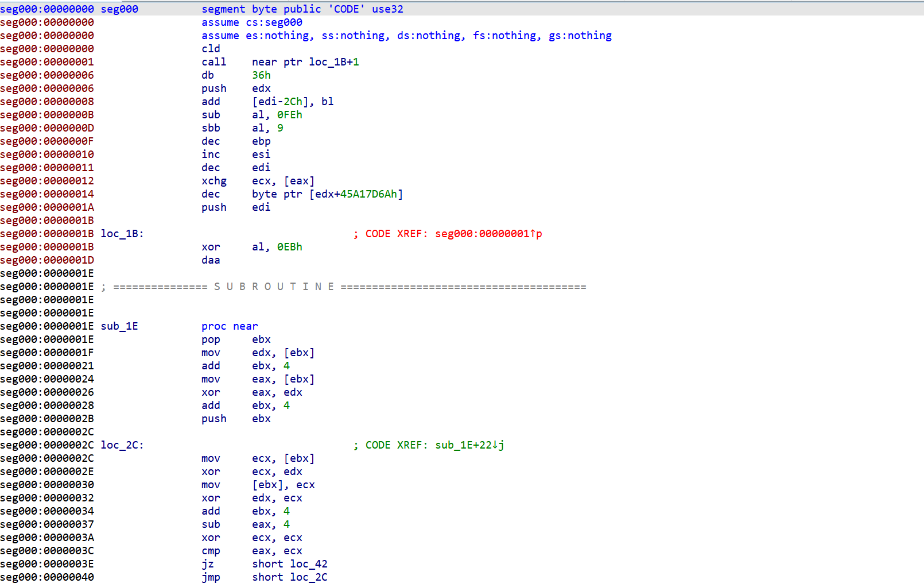
Task: Click the SUBROUTINE separator comment line
Action: point(344,287)
